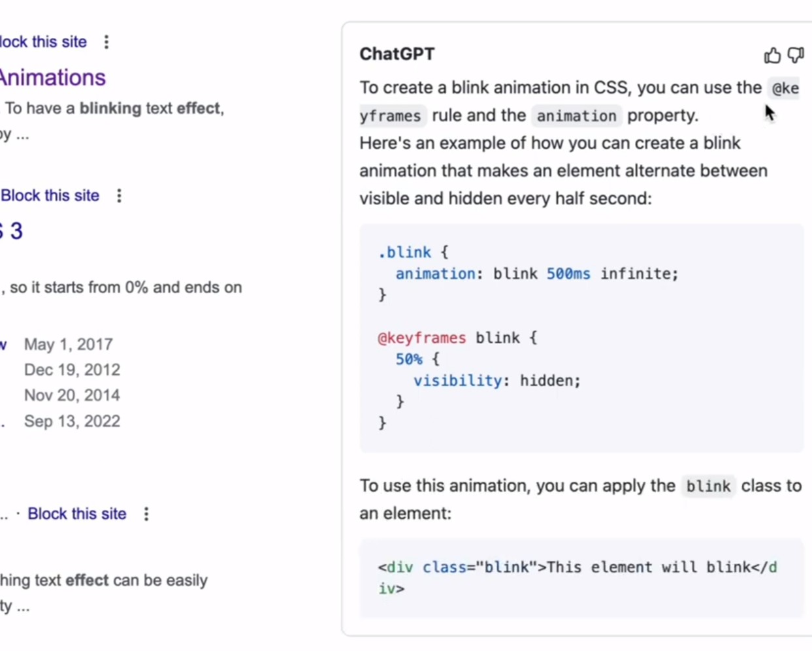Click Block this site above '3' title
Screen dimensions: 812x651
[x=50, y=196]
